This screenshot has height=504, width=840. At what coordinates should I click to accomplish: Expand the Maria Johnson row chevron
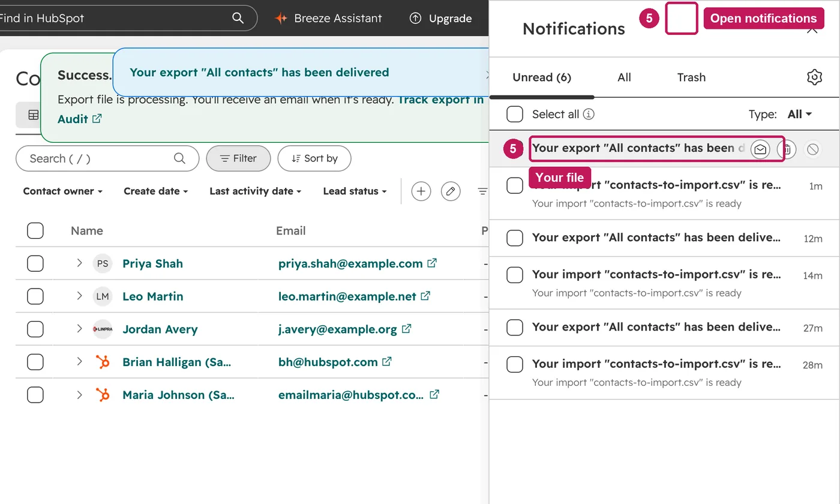pos(79,395)
